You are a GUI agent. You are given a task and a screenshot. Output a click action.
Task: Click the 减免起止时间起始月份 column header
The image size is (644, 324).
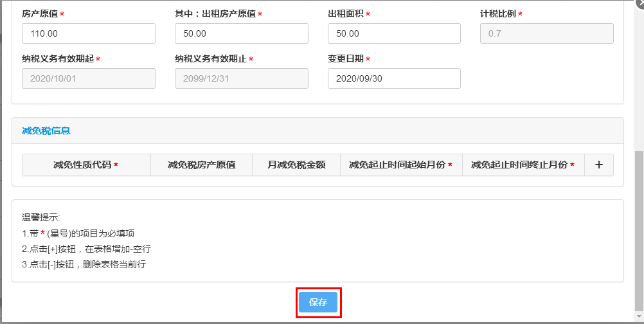coord(401,165)
